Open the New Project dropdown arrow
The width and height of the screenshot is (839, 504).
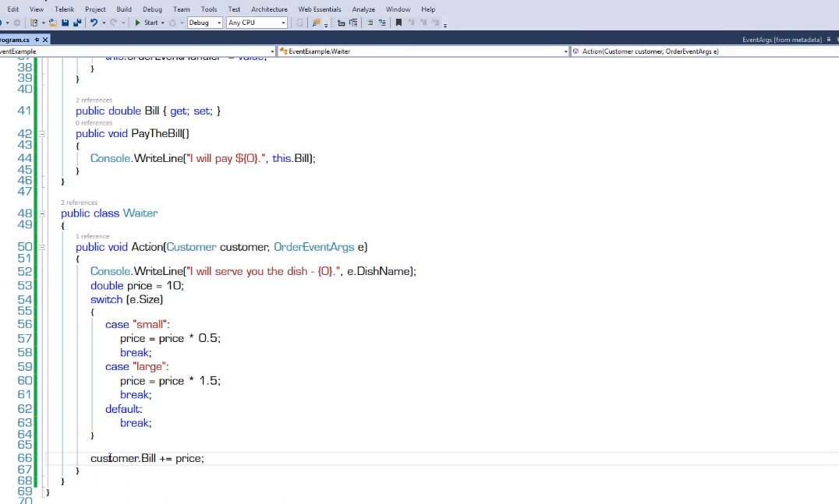pos(44,23)
